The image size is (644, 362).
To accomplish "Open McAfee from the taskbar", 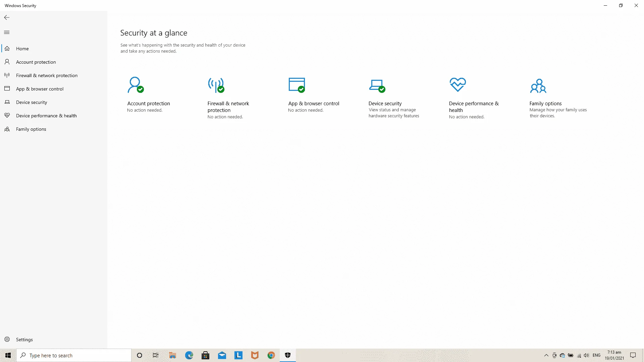I will [x=255, y=355].
